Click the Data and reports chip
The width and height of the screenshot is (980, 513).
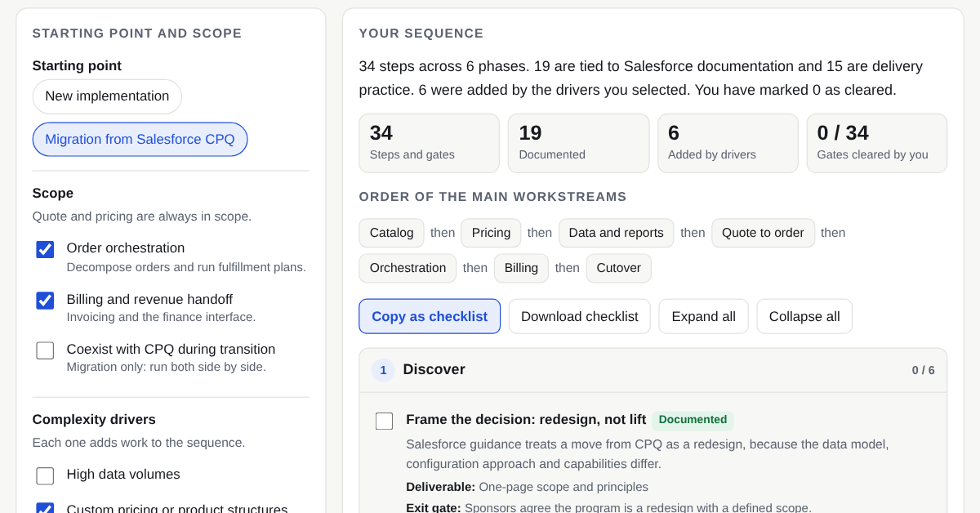[x=616, y=233]
